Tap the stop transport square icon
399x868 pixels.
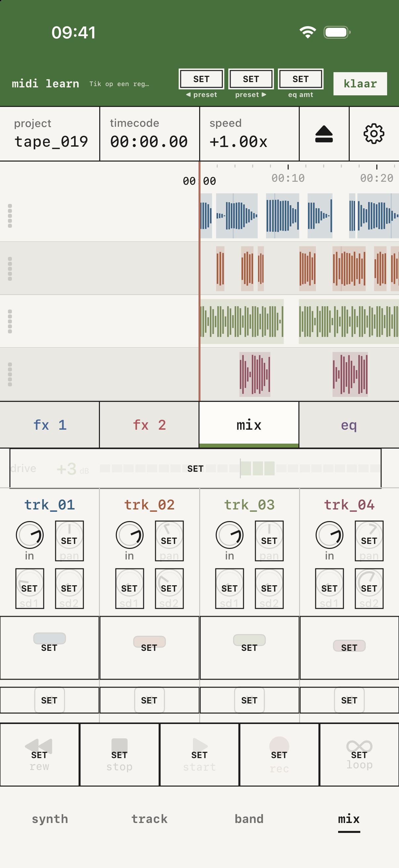click(x=119, y=746)
